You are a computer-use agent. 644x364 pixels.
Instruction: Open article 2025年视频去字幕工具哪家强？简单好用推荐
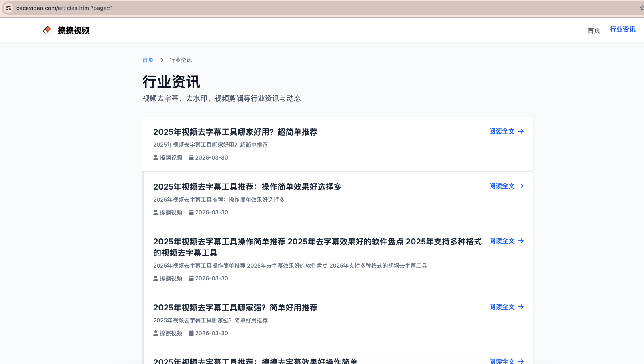tap(235, 307)
